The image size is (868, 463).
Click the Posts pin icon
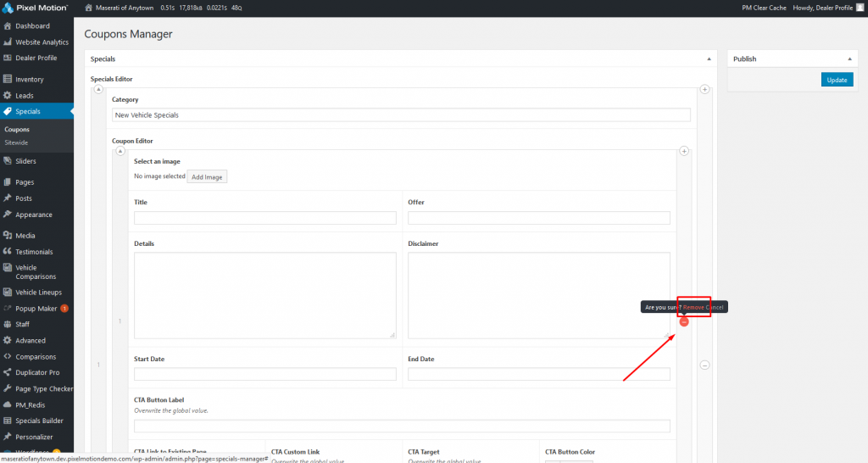click(7, 198)
